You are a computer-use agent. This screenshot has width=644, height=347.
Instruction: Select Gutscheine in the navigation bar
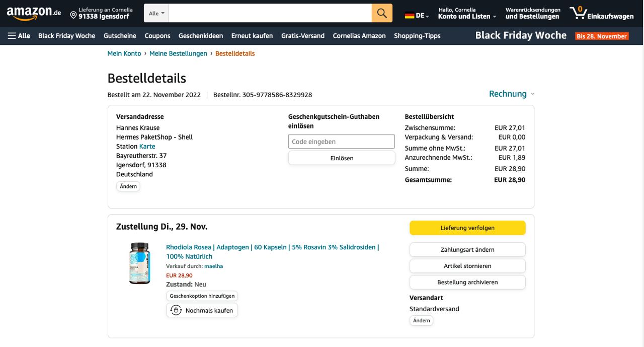point(120,36)
